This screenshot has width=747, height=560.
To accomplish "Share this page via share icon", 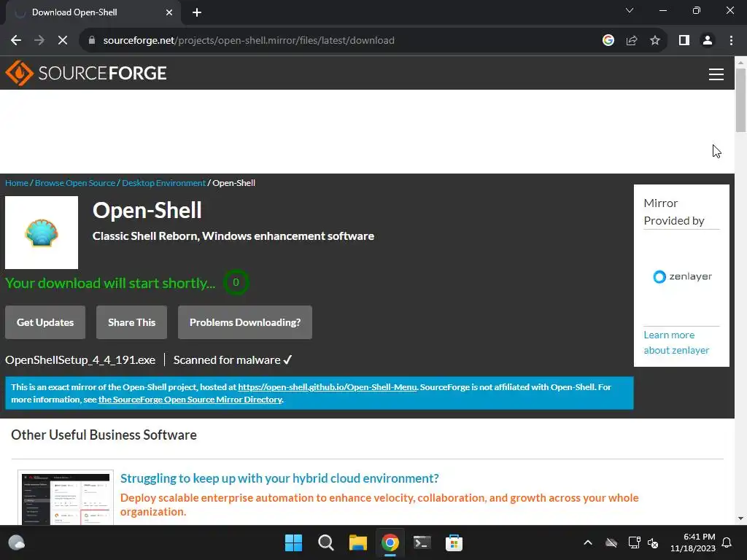I will tap(632, 41).
